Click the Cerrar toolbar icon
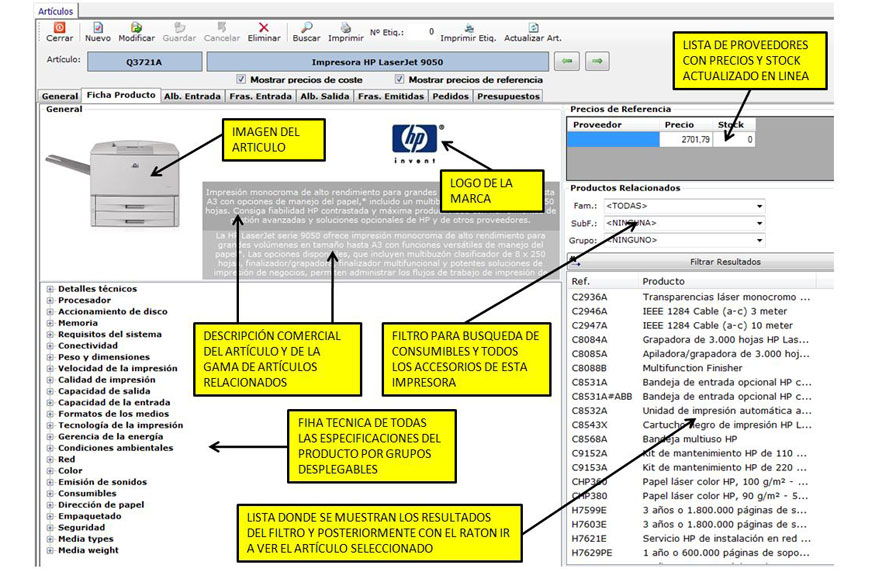 pos(59,28)
